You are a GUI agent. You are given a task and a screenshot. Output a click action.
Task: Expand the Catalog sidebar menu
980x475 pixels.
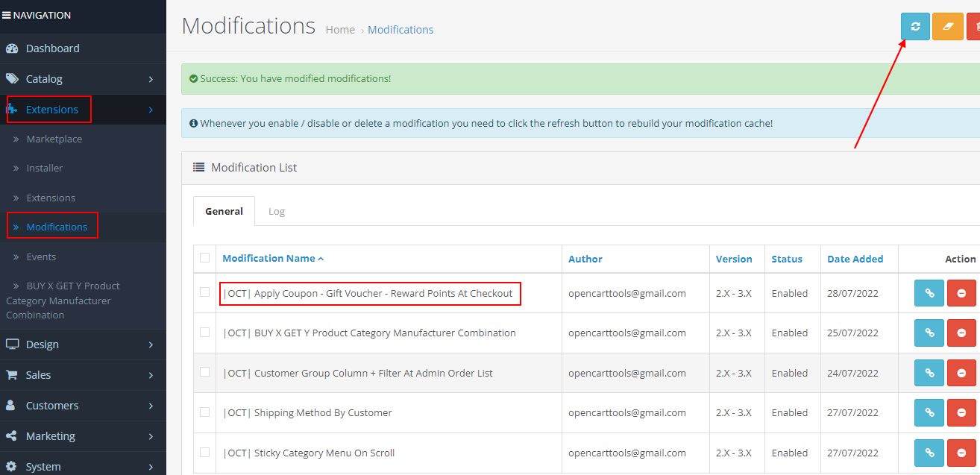click(x=44, y=78)
